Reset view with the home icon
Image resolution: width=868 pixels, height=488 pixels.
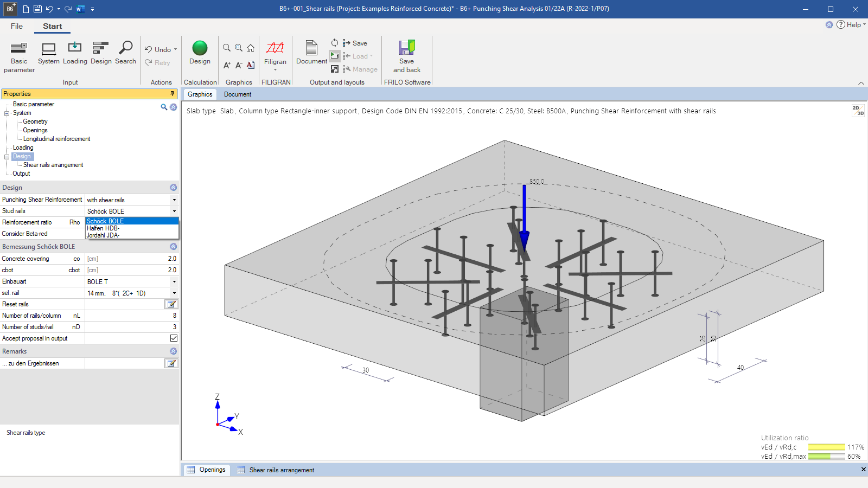251,48
